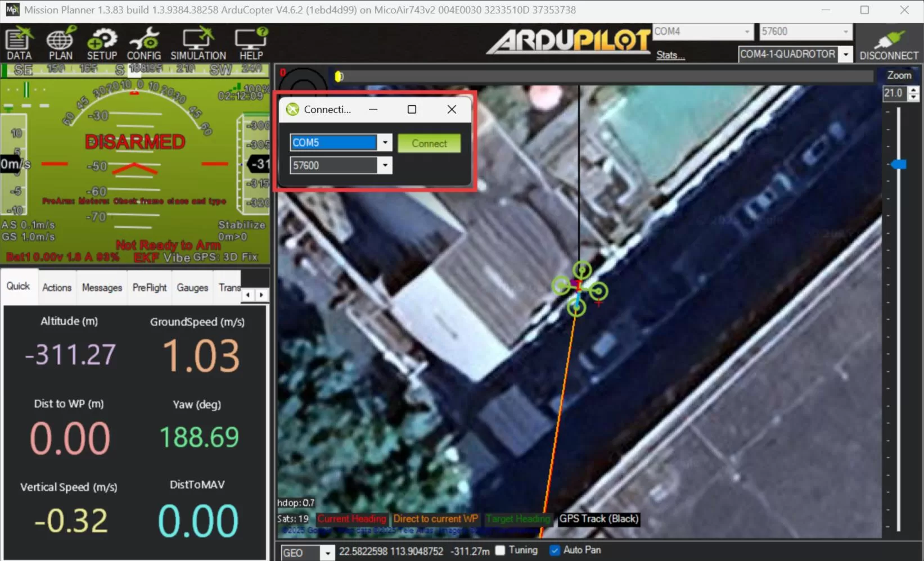924x561 pixels.
Task: Maximize the Mission Planner window
Action: coord(865,10)
